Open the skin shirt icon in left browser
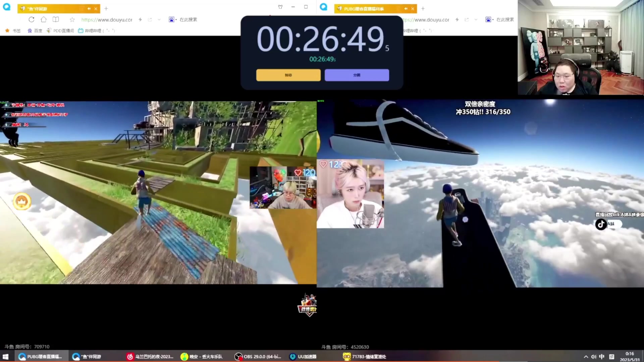This screenshot has width=644, height=362. (x=280, y=7)
